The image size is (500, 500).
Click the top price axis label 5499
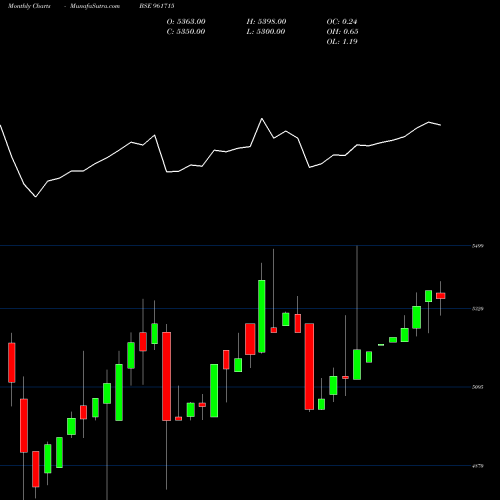[478, 246]
